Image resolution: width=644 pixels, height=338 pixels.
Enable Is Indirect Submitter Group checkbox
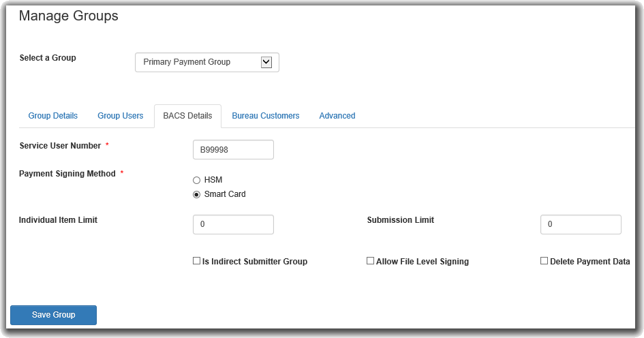pyautogui.click(x=197, y=261)
